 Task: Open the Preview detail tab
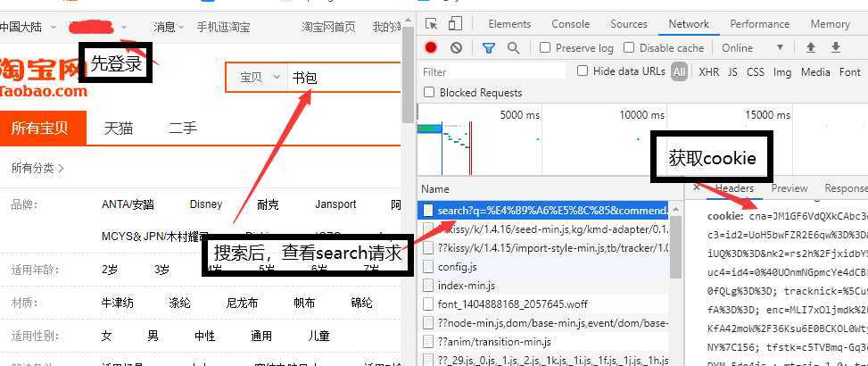click(x=789, y=188)
